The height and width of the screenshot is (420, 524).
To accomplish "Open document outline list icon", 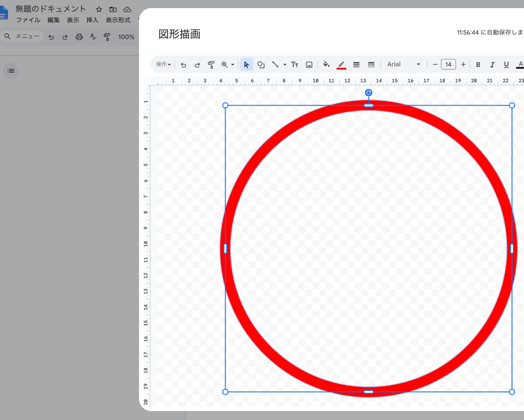I will coord(11,71).
